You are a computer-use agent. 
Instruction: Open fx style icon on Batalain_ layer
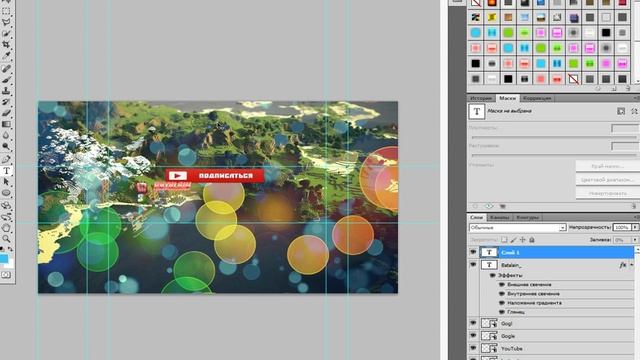point(623,265)
